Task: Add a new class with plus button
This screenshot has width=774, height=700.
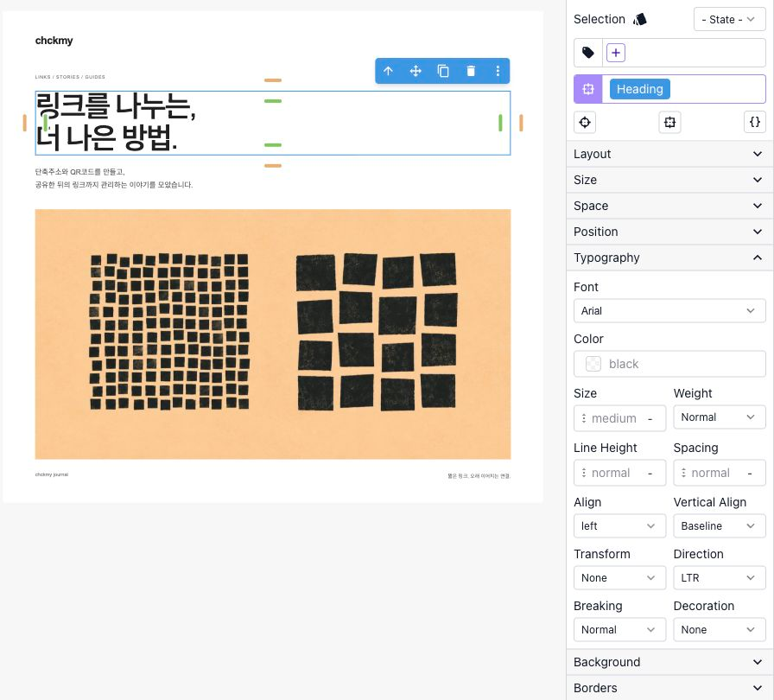Action: pos(616,53)
